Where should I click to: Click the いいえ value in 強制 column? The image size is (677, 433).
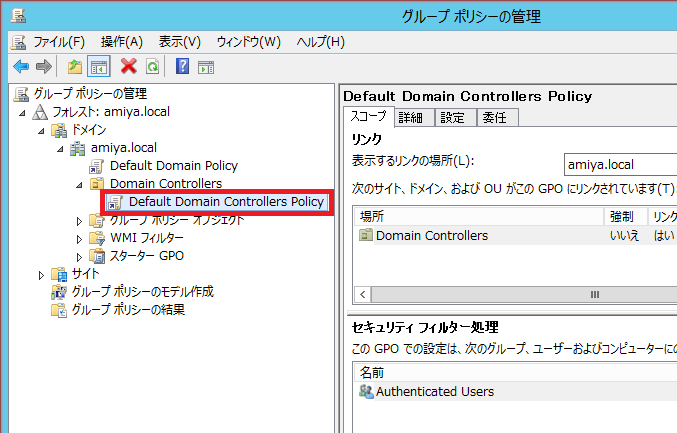(x=624, y=236)
